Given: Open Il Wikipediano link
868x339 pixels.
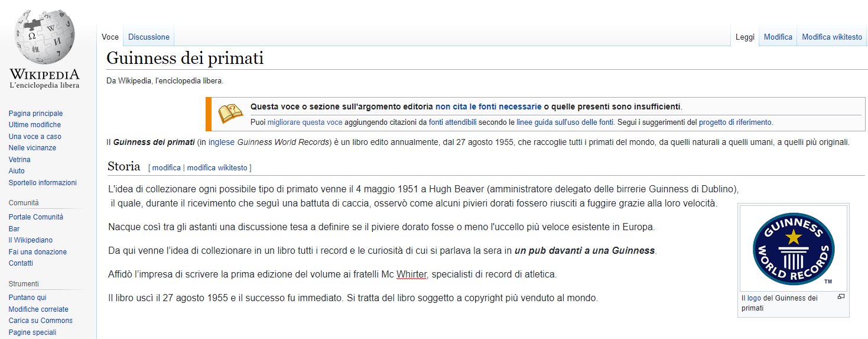Looking at the screenshot, I should coord(30,240).
